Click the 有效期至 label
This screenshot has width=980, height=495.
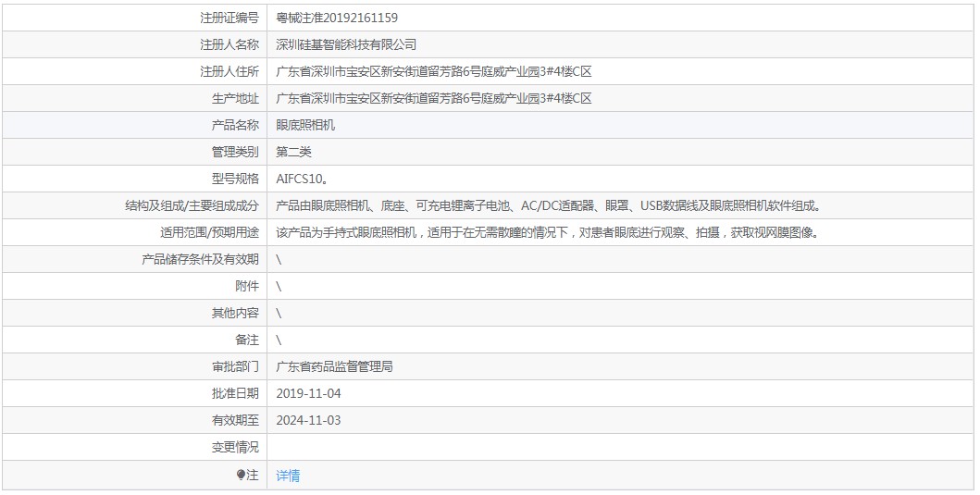[x=235, y=420]
